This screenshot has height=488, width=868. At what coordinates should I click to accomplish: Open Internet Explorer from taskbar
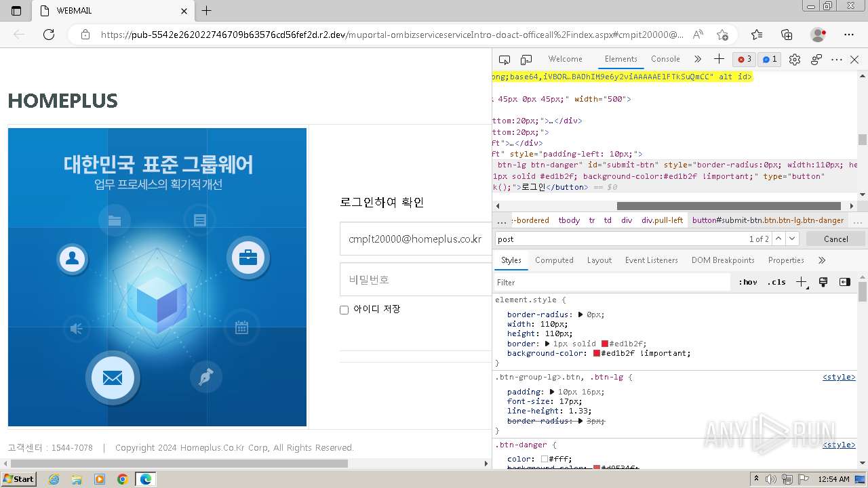tap(54, 479)
